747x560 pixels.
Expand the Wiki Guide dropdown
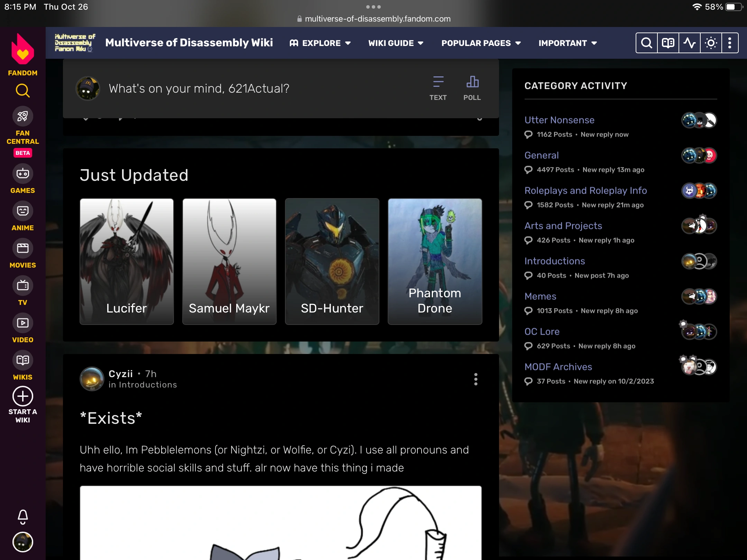pyautogui.click(x=396, y=43)
